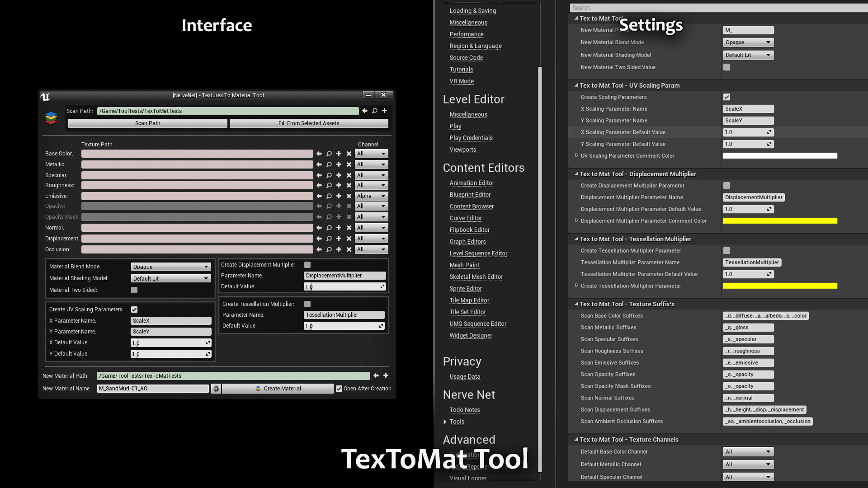
Task: Enable Create Displacement Multiplier in tool window
Action: (x=307, y=265)
